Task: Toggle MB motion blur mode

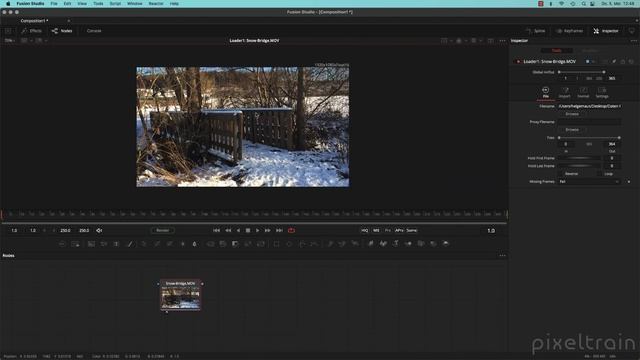Action: 376,231
